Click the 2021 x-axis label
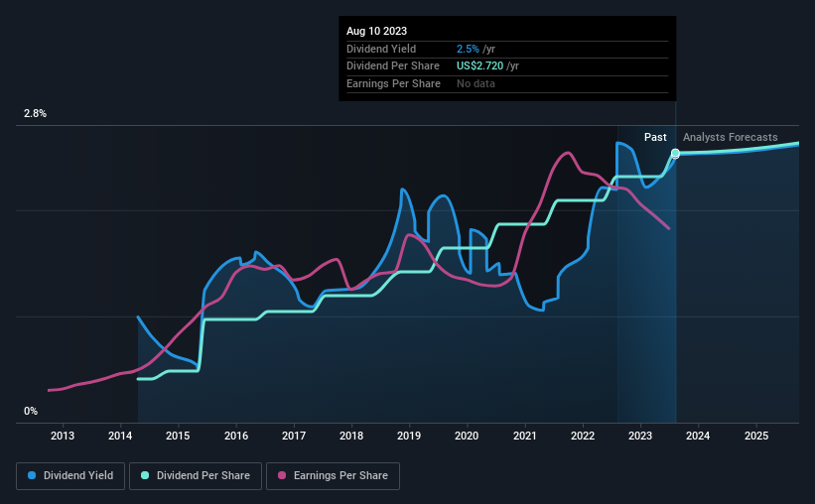815x504 pixels. point(525,436)
